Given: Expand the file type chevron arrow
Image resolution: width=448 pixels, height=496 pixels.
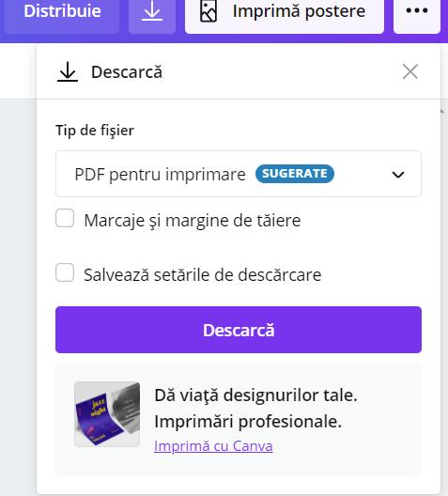Looking at the screenshot, I should [397, 175].
